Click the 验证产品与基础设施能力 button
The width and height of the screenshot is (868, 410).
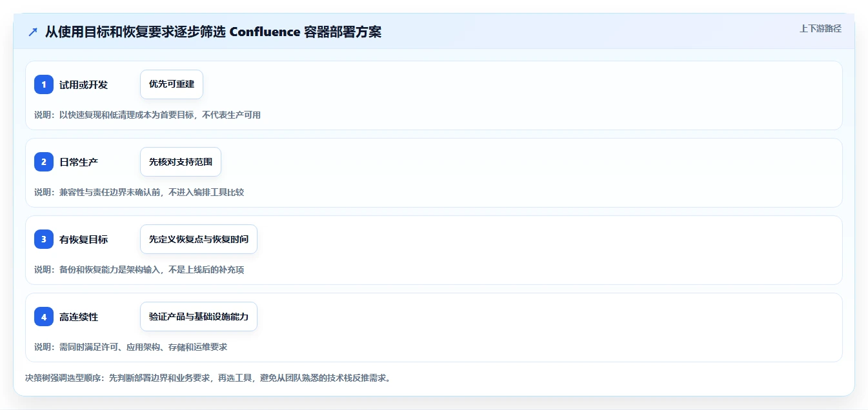(x=199, y=317)
